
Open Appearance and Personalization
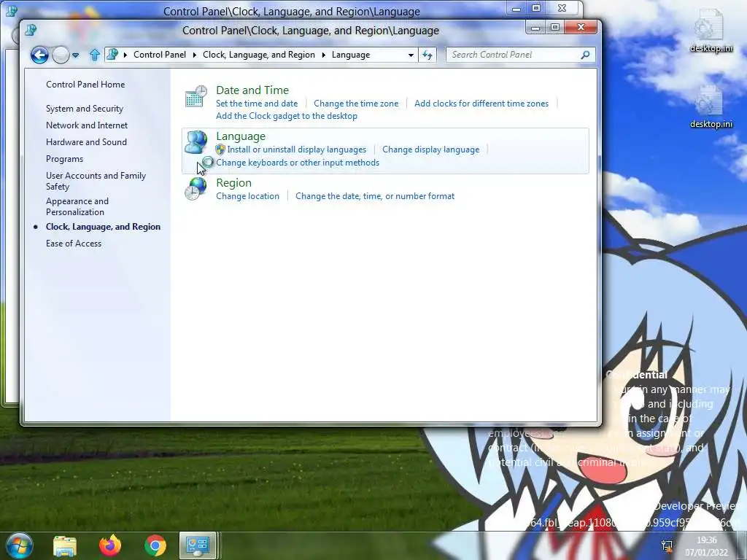coord(77,206)
